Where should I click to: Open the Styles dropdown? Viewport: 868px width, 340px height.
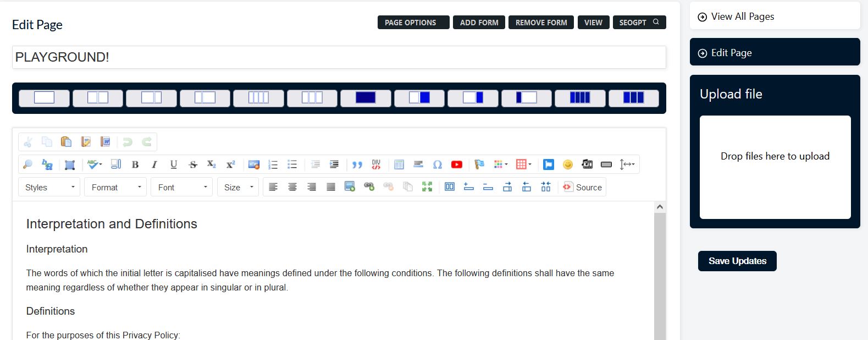49,188
